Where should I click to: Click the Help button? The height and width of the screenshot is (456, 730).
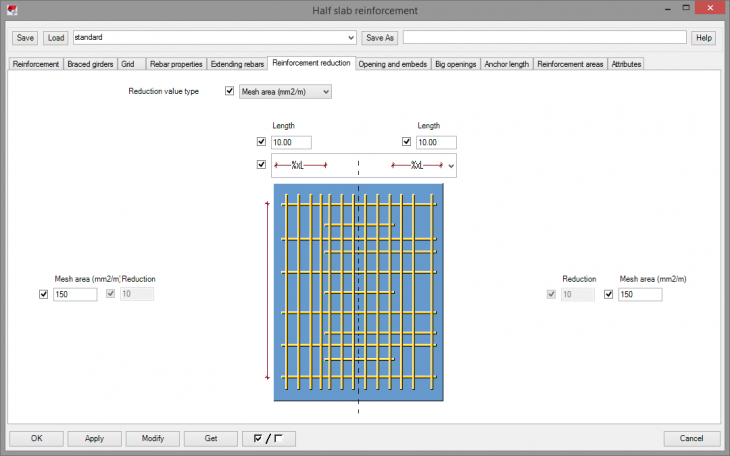[x=704, y=37]
